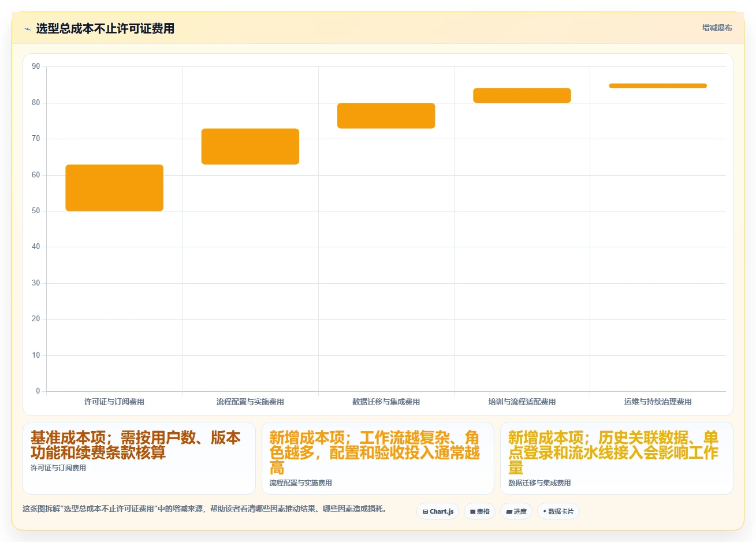Click the 培训与流程适配费用 axis label

click(522, 402)
